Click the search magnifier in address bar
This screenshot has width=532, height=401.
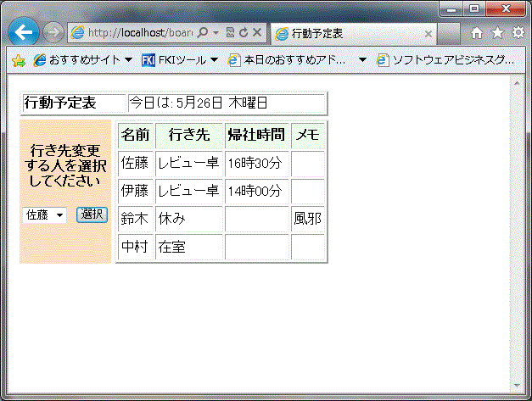click(x=203, y=32)
